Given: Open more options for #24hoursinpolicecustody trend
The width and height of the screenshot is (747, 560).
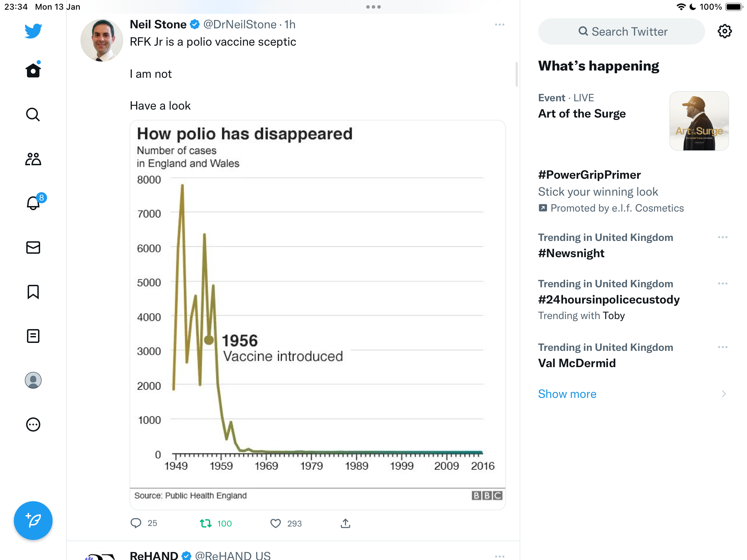Looking at the screenshot, I should [x=722, y=283].
